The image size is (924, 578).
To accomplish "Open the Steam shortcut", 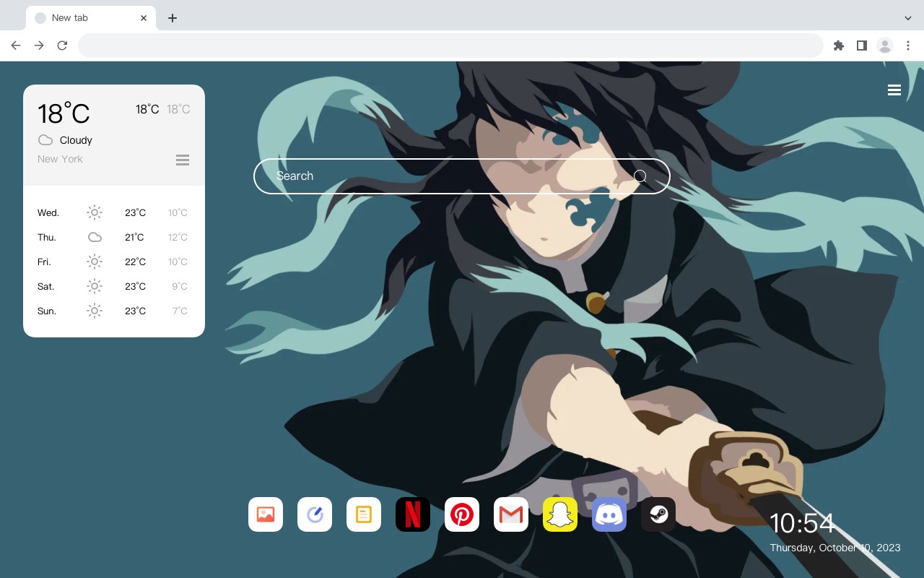I will (x=658, y=514).
